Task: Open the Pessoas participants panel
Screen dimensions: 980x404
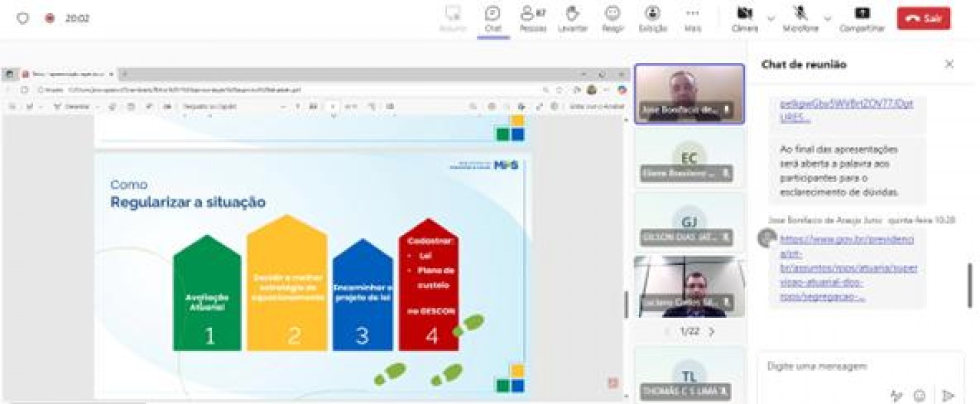Action: 532,18
